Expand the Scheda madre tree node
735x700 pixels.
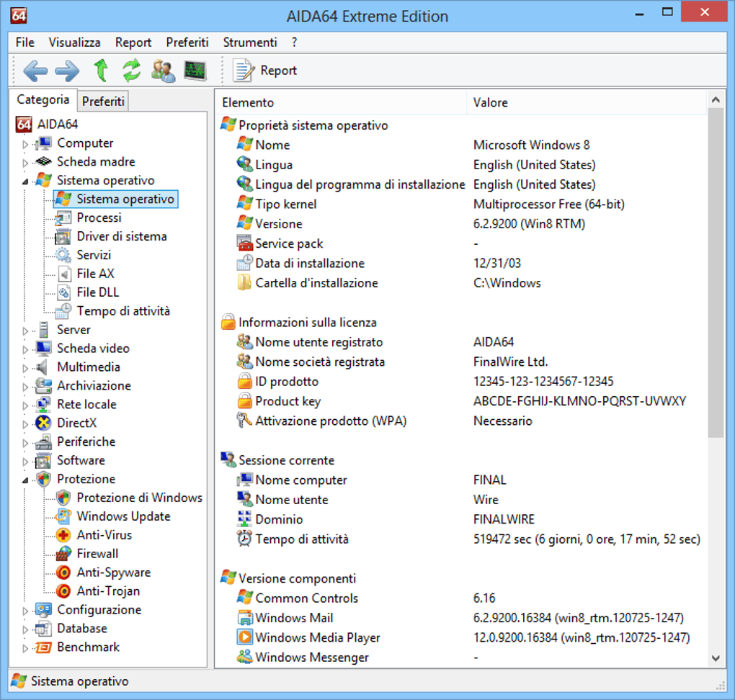click(x=25, y=163)
